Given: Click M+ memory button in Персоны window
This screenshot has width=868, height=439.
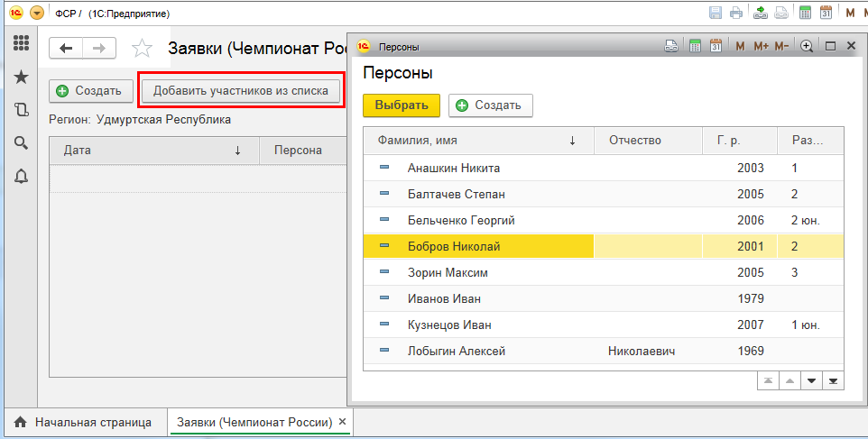Looking at the screenshot, I should 761,46.
